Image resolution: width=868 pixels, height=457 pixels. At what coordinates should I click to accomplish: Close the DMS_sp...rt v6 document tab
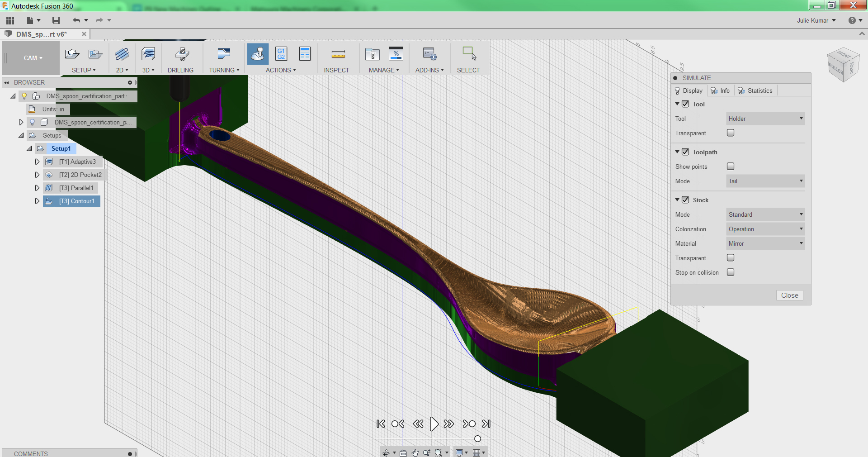pos(84,34)
